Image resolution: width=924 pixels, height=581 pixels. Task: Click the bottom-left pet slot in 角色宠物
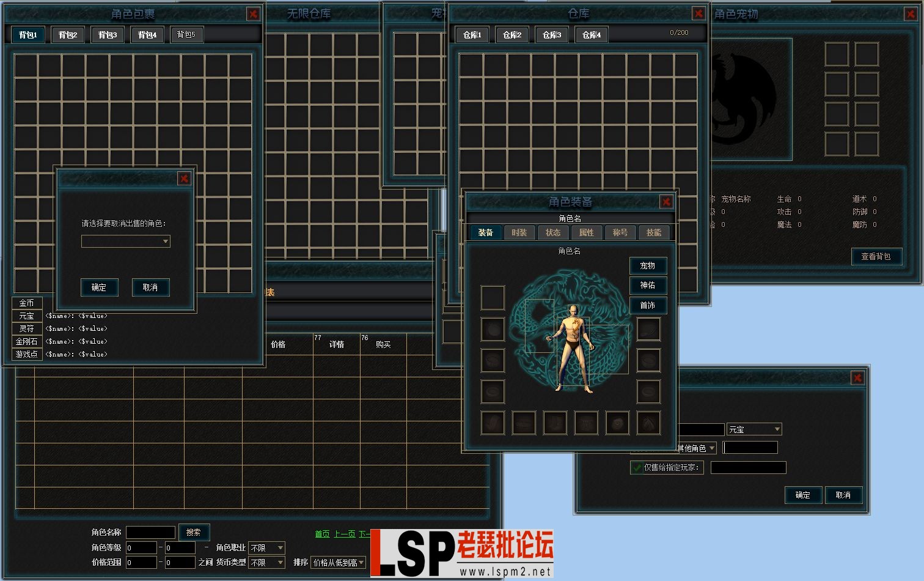pos(837,144)
